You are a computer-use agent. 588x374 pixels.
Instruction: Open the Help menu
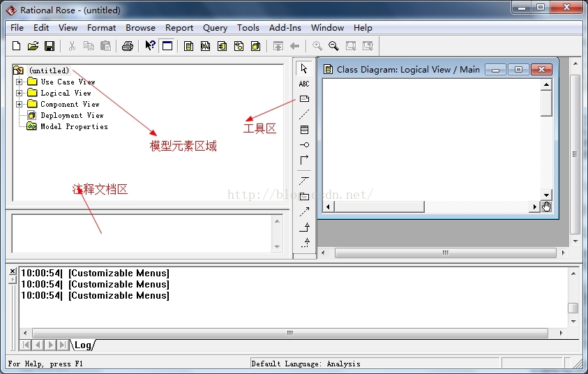(x=363, y=28)
